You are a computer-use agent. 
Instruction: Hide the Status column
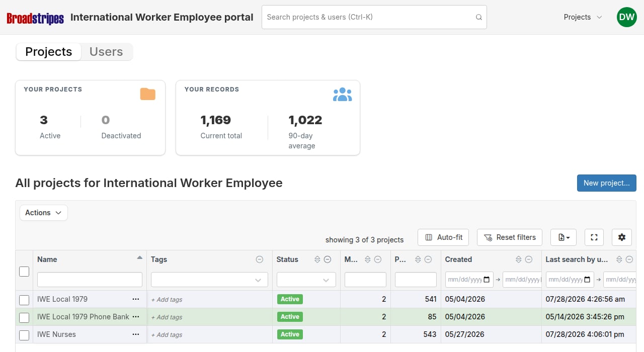tap(328, 259)
